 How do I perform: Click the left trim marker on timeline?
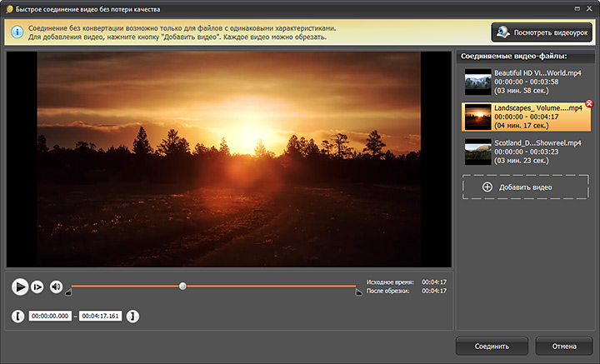69,292
